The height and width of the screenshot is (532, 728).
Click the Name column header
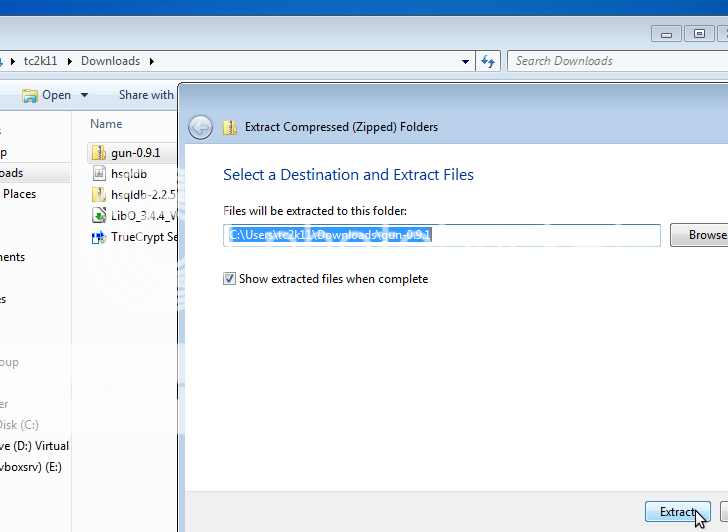[x=106, y=124]
